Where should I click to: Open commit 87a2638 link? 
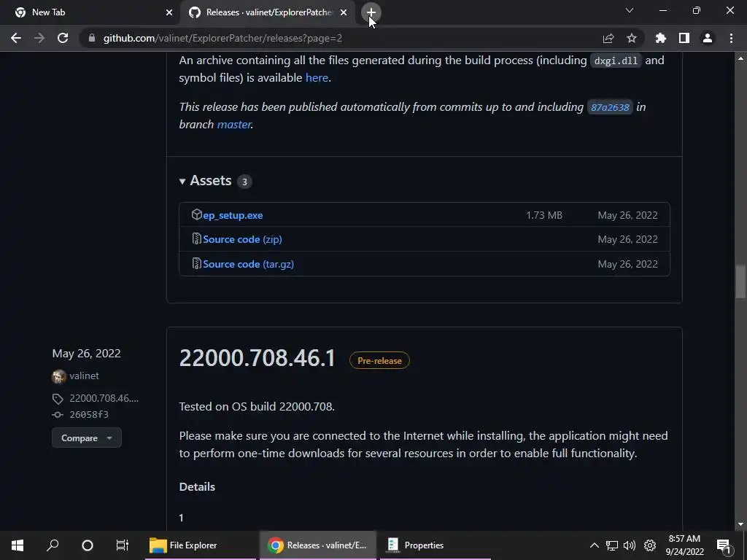pyautogui.click(x=610, y=108)
